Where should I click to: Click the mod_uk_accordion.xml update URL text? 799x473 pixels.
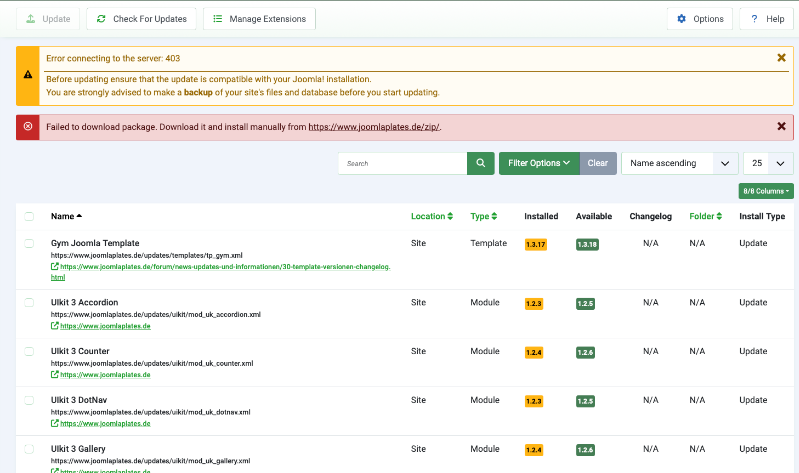(x=156, y=314)
